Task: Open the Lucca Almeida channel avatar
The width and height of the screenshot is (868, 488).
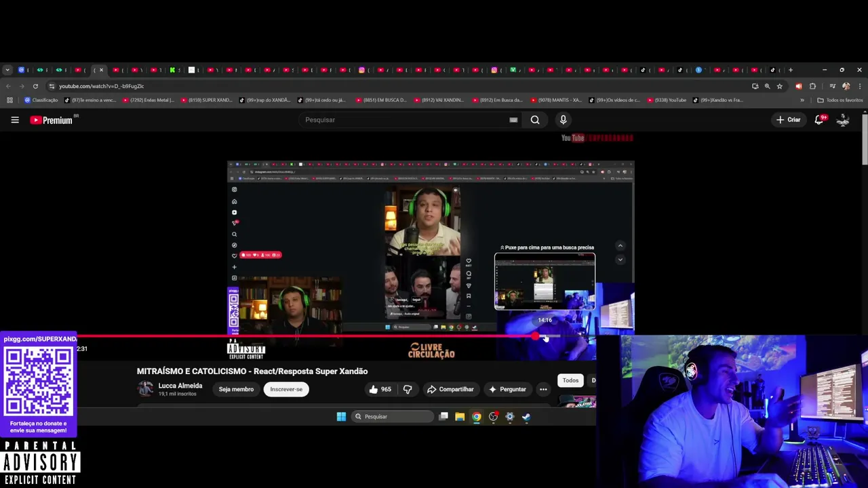Action: pyautogui.click(x=145, y=388)
